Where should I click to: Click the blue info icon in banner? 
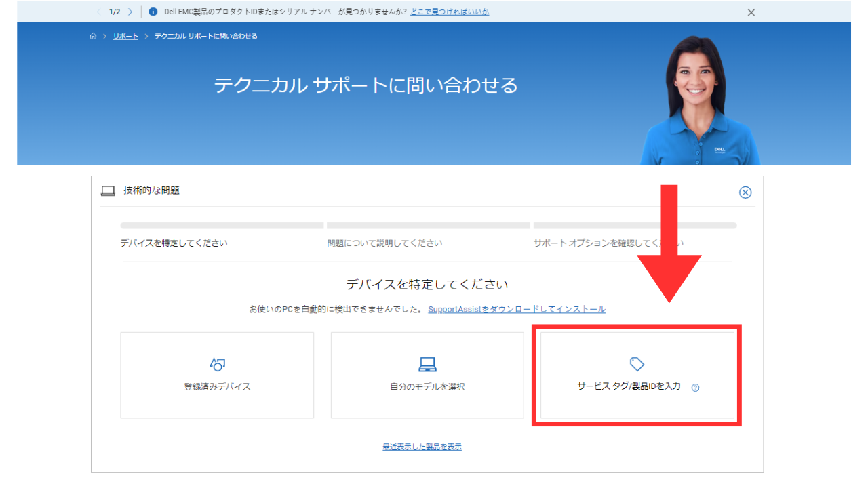click(x=153, y=12)
